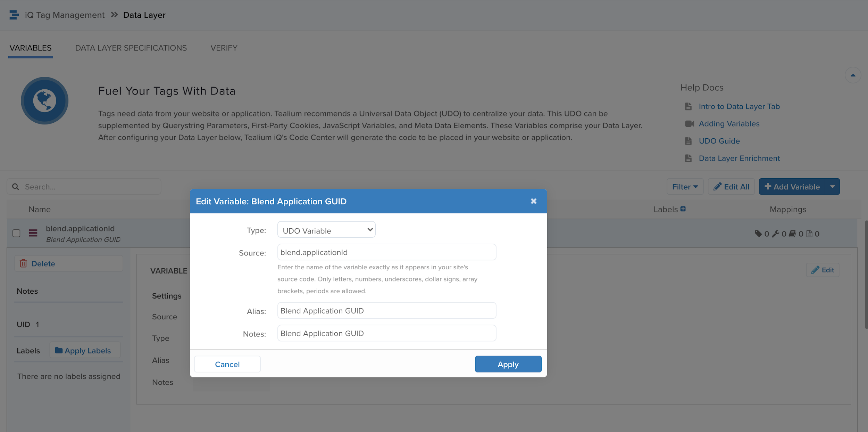This screenshot has height=432, width=868.
Task: Open the UDO Guide help link
Action: coord(719,141)
